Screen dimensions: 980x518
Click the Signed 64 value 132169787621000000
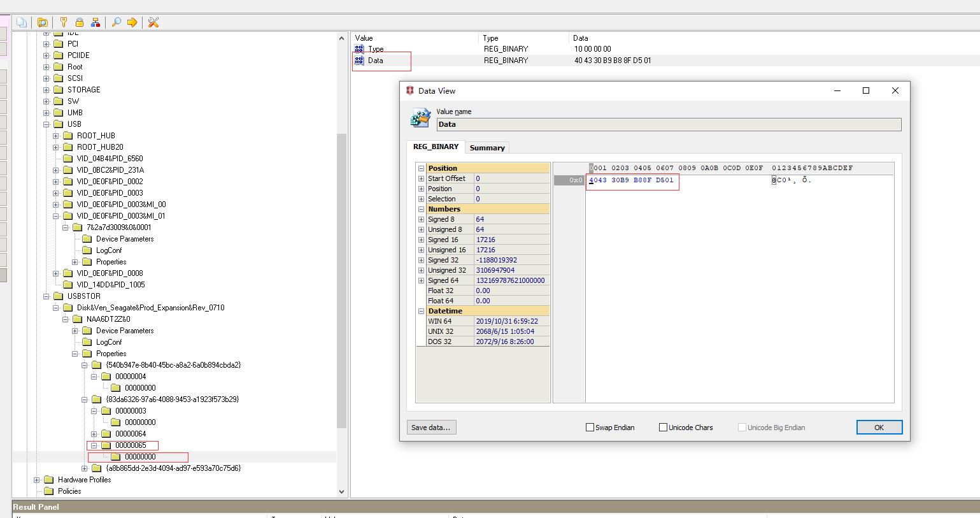pos(510,280)
